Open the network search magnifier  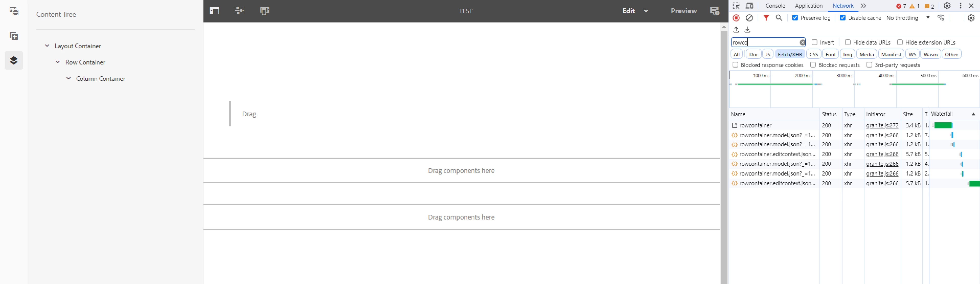(779, 18)
